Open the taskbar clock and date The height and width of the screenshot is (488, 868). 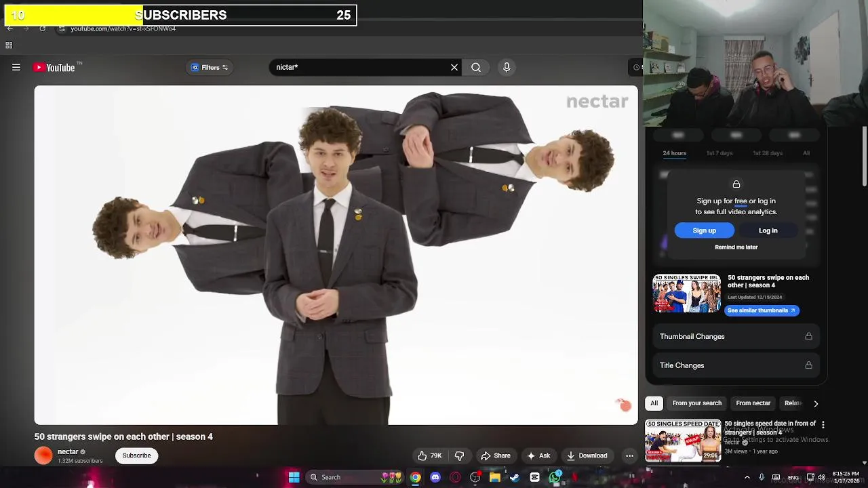(x=846, y=477)
